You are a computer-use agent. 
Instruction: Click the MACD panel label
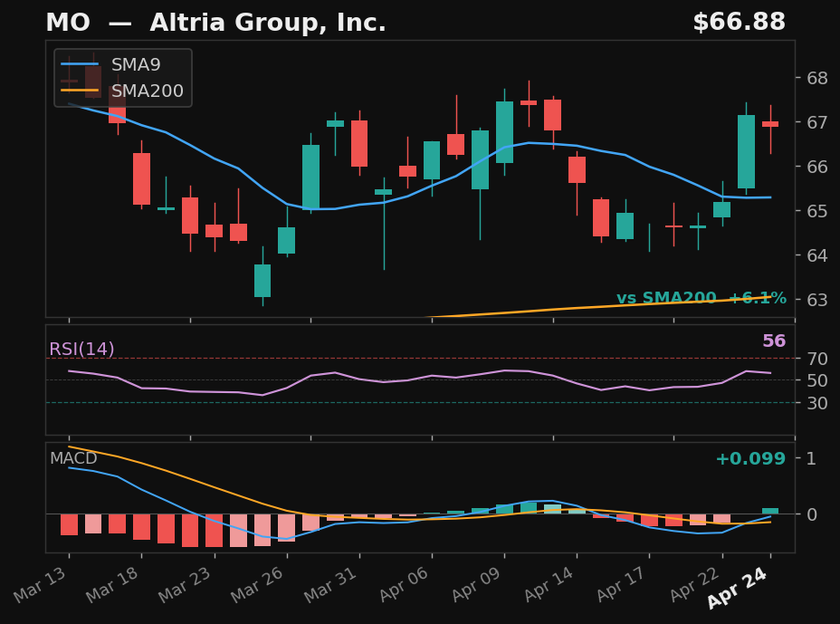pos(73,459)
